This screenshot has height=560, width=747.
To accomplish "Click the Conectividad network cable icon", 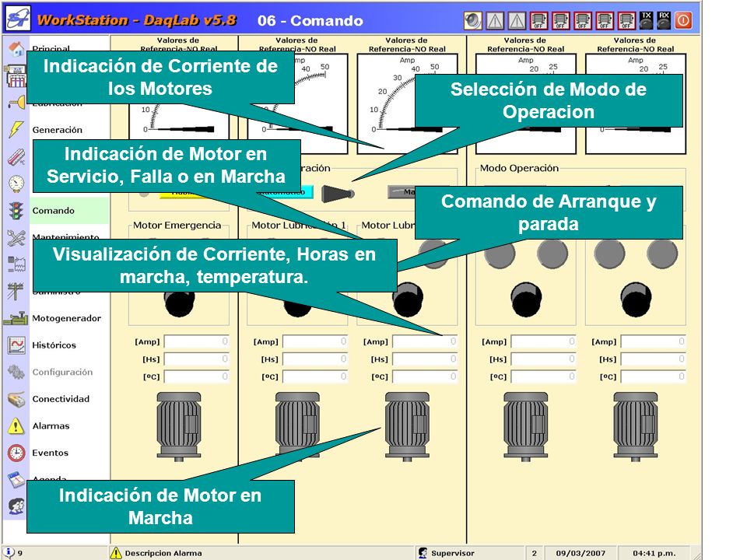I will coord(16,399).
